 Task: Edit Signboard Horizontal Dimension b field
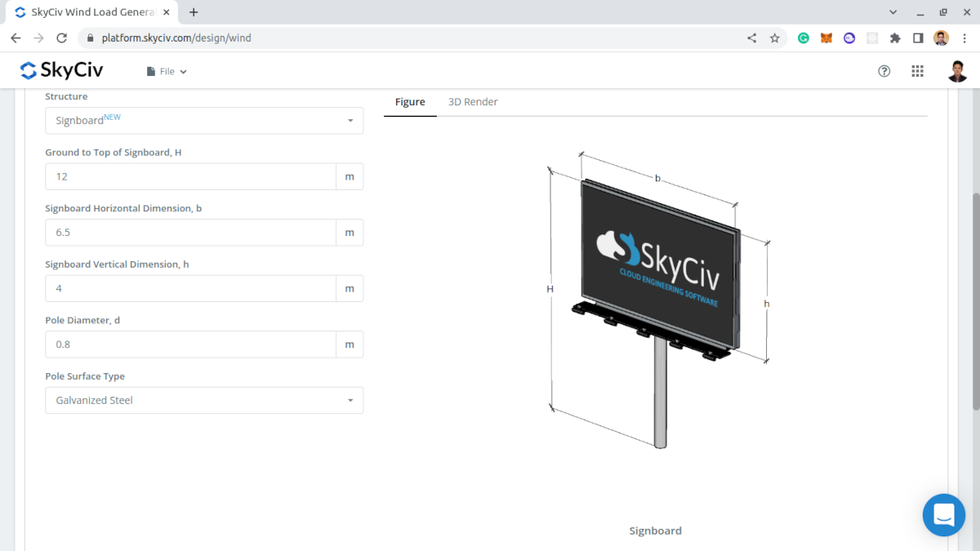[x=190, y=232]
